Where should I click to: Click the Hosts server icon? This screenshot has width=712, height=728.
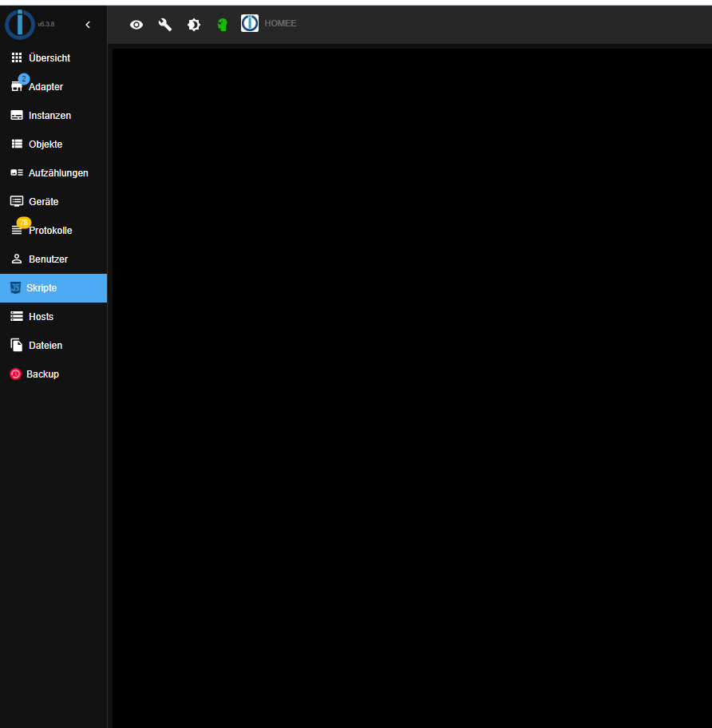tap(17, 317)
